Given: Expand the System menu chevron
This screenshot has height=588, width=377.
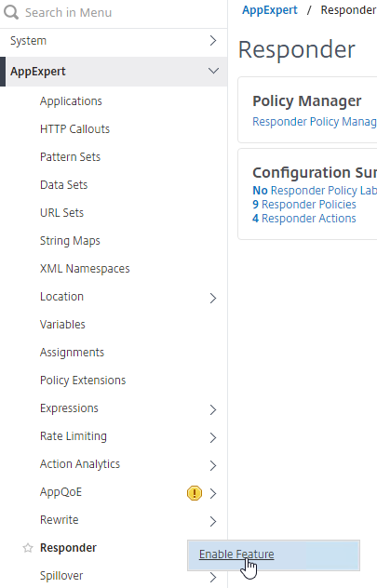Looking at the screenshot, I should [213, 41].
